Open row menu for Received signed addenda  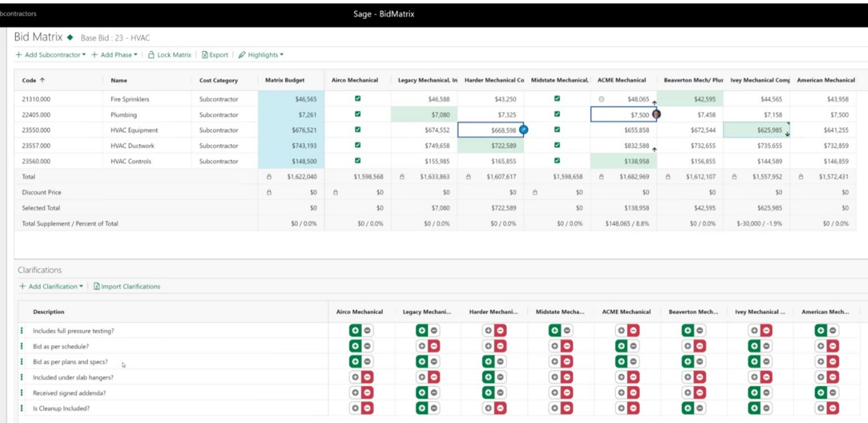23,393
